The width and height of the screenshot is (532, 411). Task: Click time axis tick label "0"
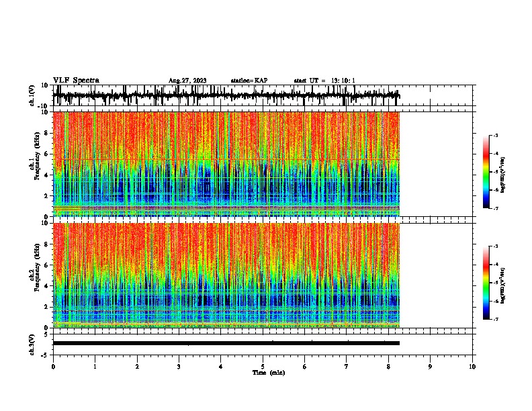pyautogui.click(x=53, y=367)
